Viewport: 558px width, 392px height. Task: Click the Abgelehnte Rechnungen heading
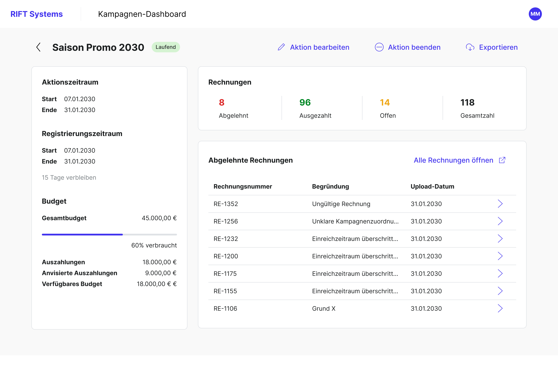[x=250, y=160]
